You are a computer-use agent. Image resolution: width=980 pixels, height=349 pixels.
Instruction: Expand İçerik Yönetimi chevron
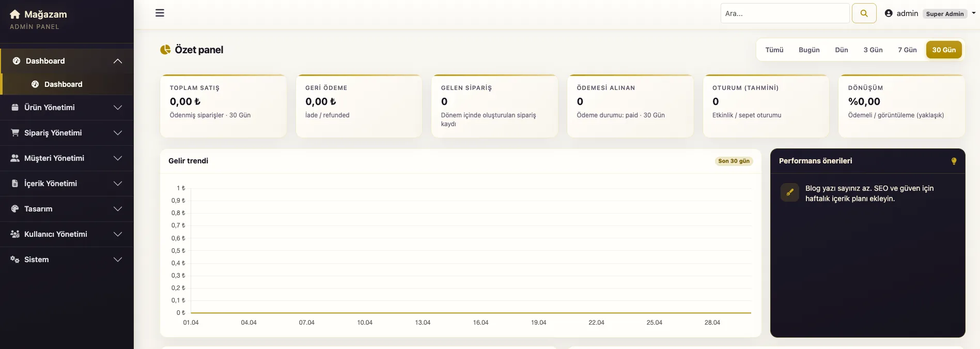pyautogui.click(x=118, y=184)
